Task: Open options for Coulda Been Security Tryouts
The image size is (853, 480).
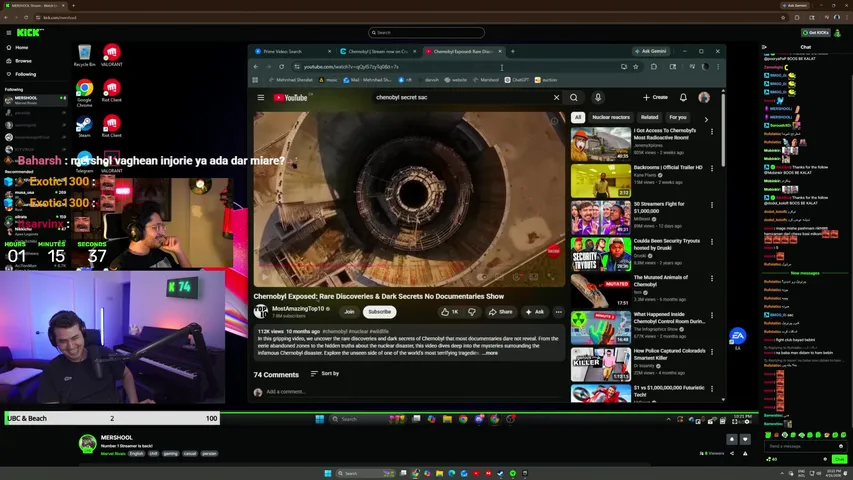Action: pos(712,242)
